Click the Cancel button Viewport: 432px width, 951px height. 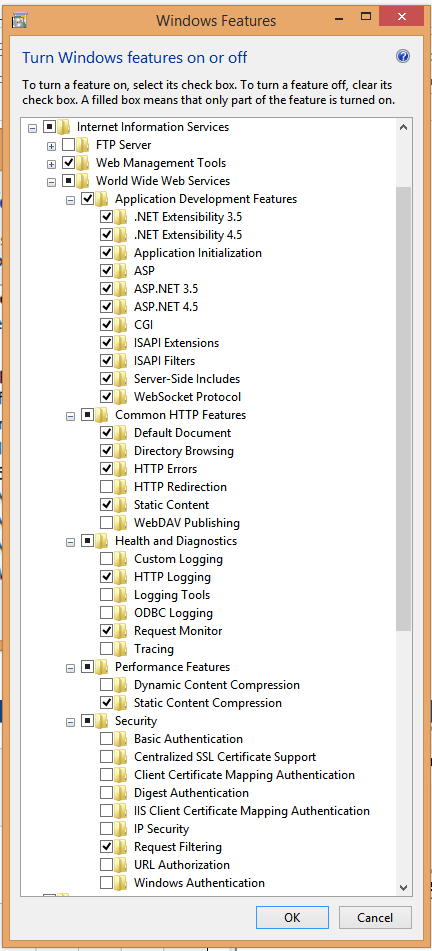tap(375, 918)
